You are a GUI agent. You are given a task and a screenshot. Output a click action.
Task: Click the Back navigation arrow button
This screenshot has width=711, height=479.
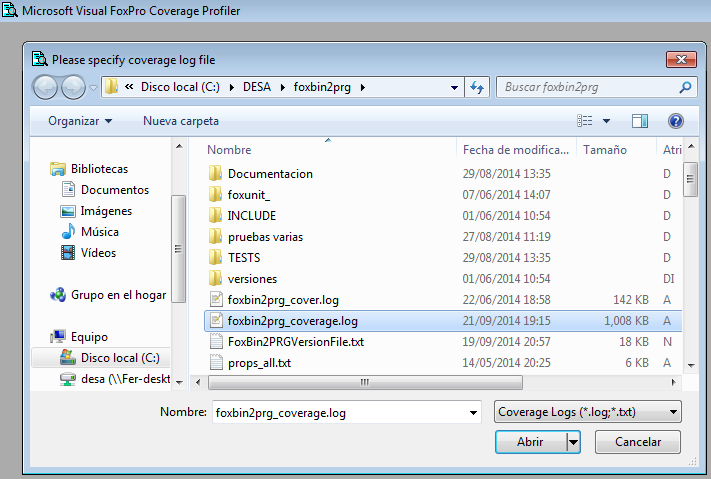[45, 87]
